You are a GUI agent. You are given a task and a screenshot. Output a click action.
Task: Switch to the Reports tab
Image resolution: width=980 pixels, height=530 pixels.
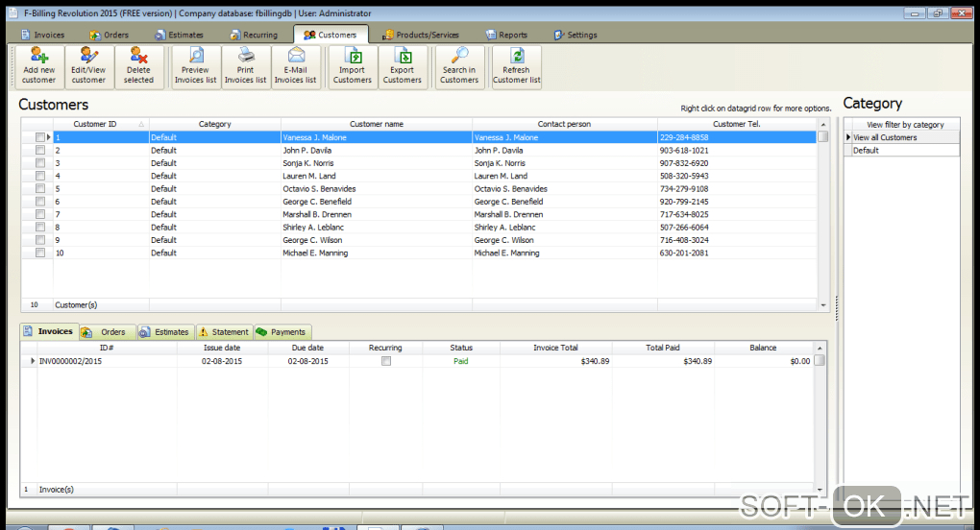(x=507, y=35)
